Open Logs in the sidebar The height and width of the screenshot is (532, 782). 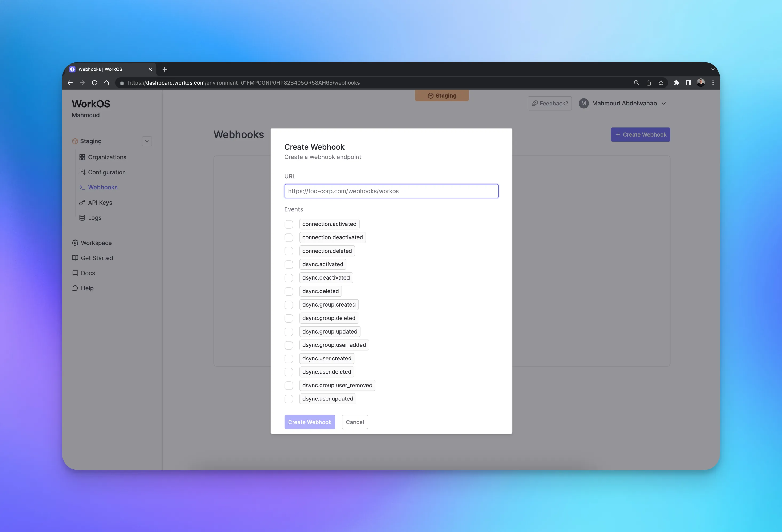pyautogui.click(x=90, y=217)
